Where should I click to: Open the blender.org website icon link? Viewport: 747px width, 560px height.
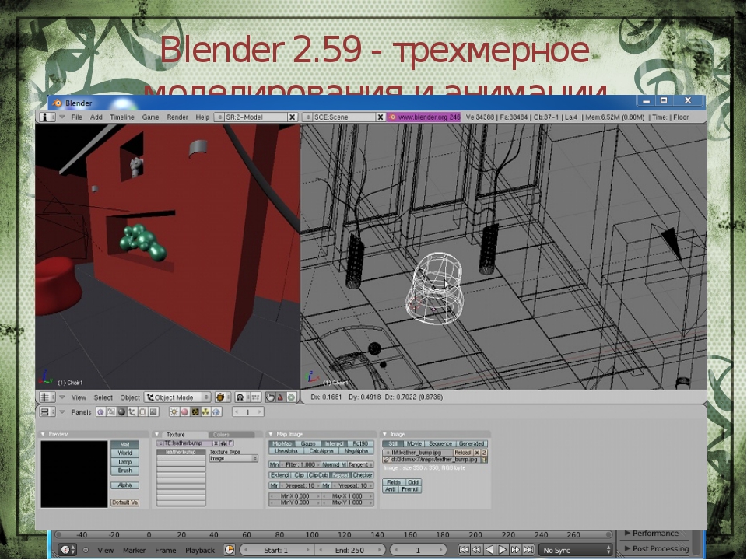coord(392,117)
